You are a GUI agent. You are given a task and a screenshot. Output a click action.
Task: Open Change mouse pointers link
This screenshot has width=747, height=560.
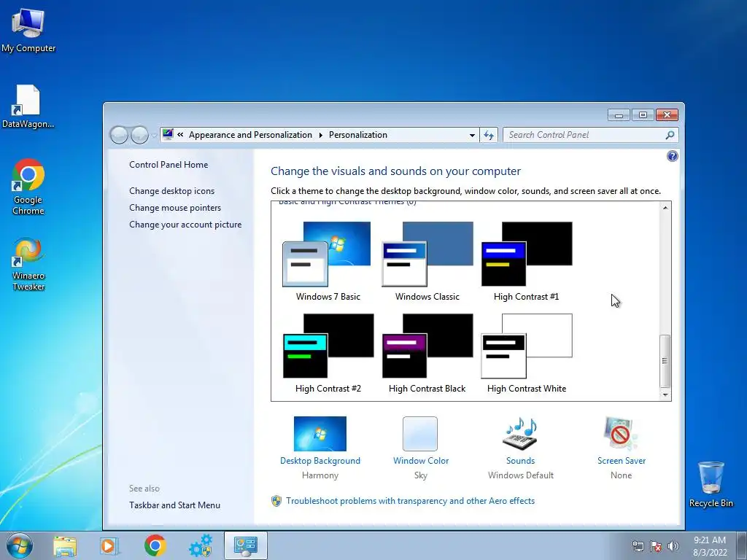click(175, 208)
